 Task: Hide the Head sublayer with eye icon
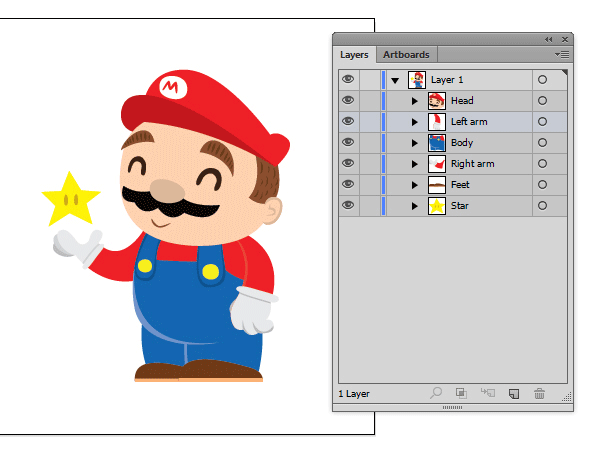pos(348,101)
